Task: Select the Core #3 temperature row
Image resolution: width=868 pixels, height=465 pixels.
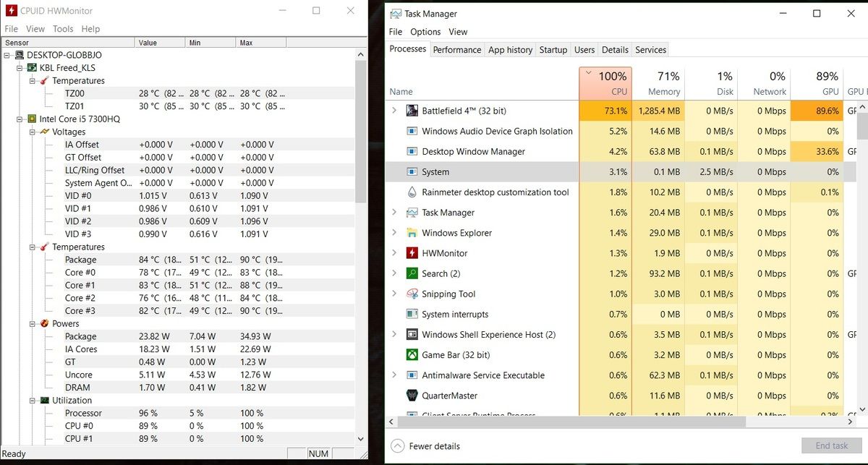Action: (179, 311)
